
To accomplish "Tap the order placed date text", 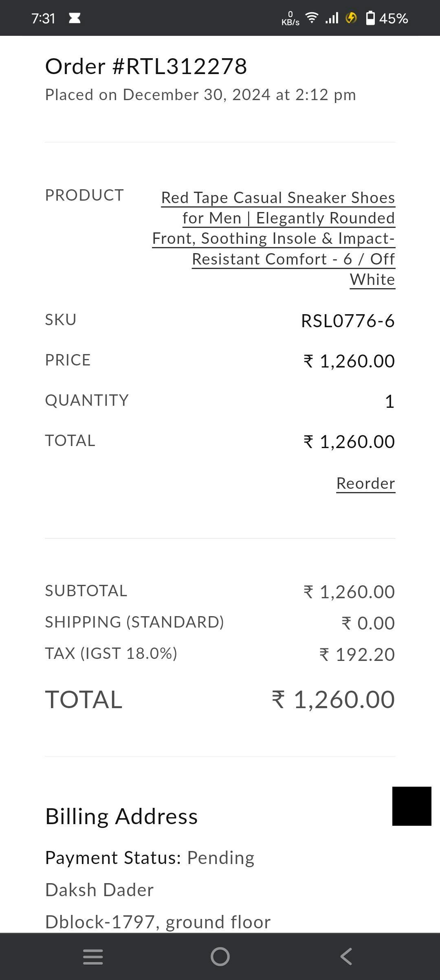I will pos(200,95).
